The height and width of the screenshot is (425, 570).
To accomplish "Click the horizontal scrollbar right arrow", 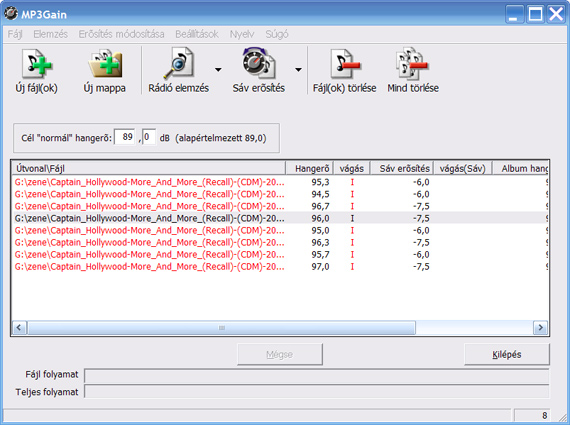I will click(x=540, y=328).
